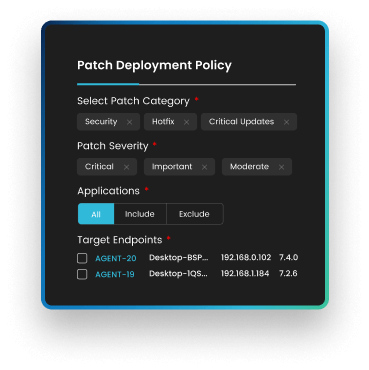Click the IP address 192.168.0.102

(x=246, y=257)
